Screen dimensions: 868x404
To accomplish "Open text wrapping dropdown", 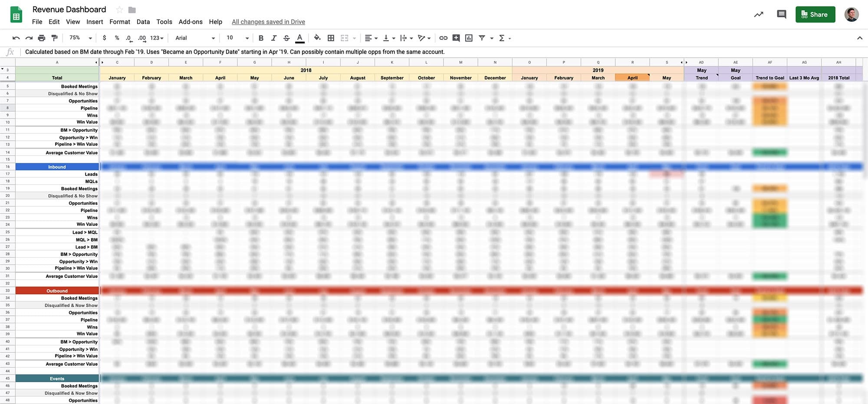I will (406, 38).
